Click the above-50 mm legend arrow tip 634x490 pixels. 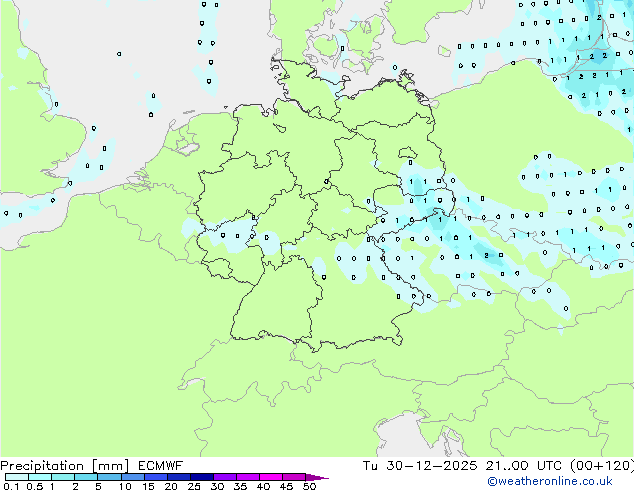(317, 478)
